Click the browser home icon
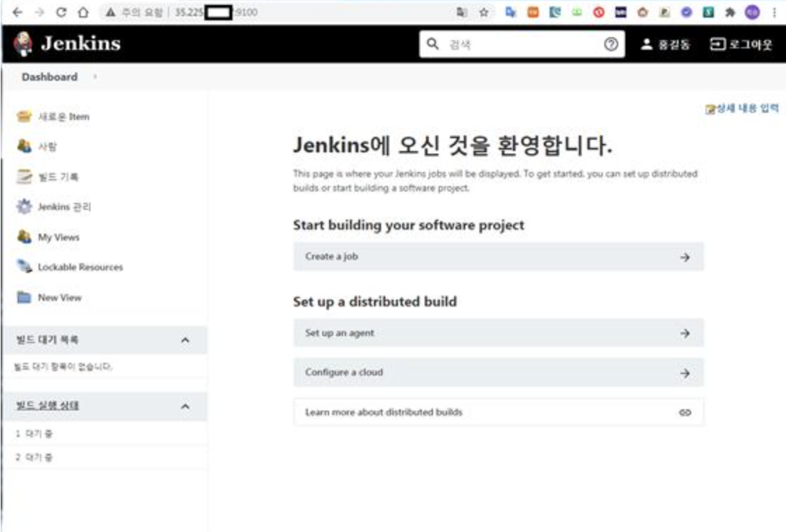 point(84,12)
